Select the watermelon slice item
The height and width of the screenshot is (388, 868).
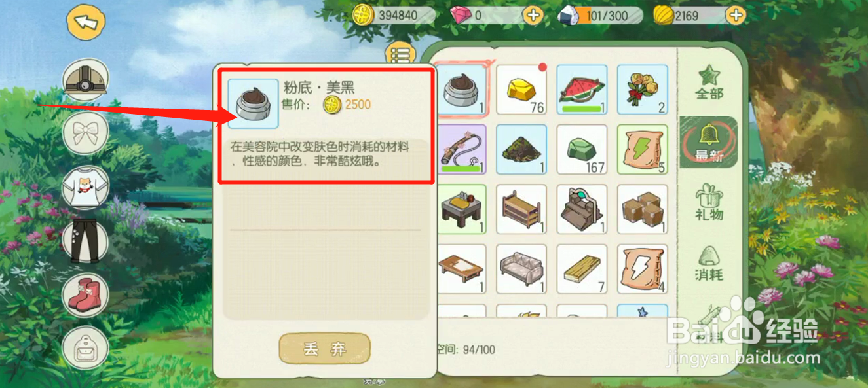[582, 90]
